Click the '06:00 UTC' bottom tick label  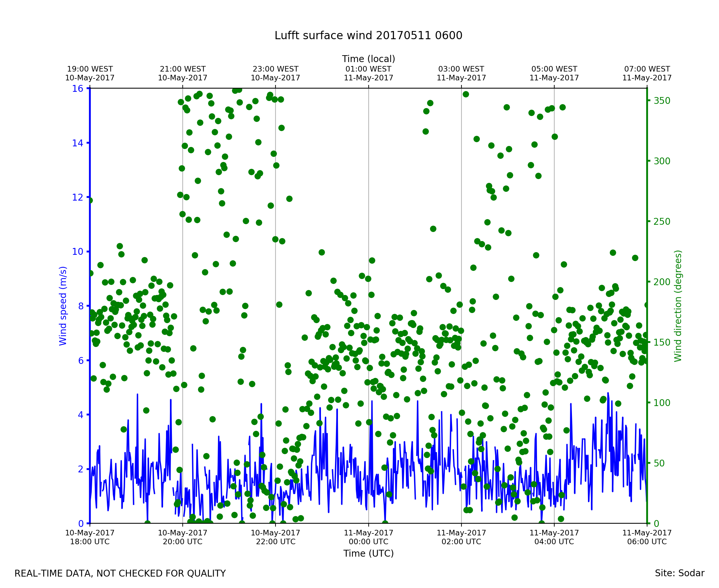pyautogui.click(x=647, y=542)
